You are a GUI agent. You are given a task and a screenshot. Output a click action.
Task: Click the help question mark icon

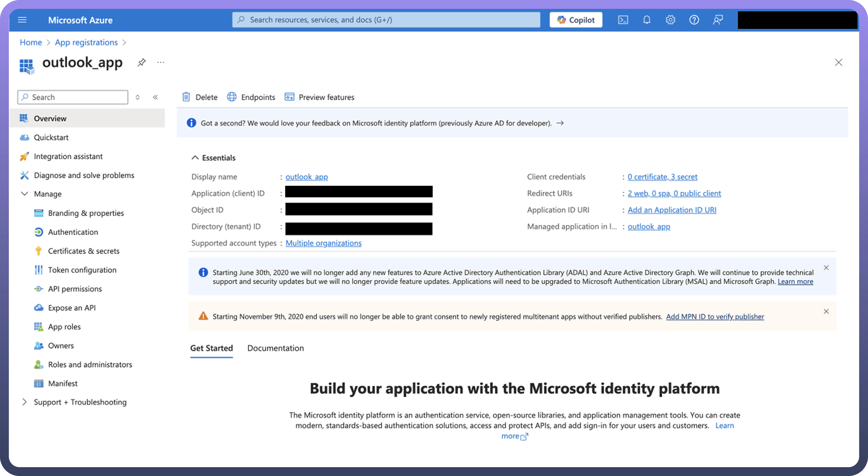point(694,20)
